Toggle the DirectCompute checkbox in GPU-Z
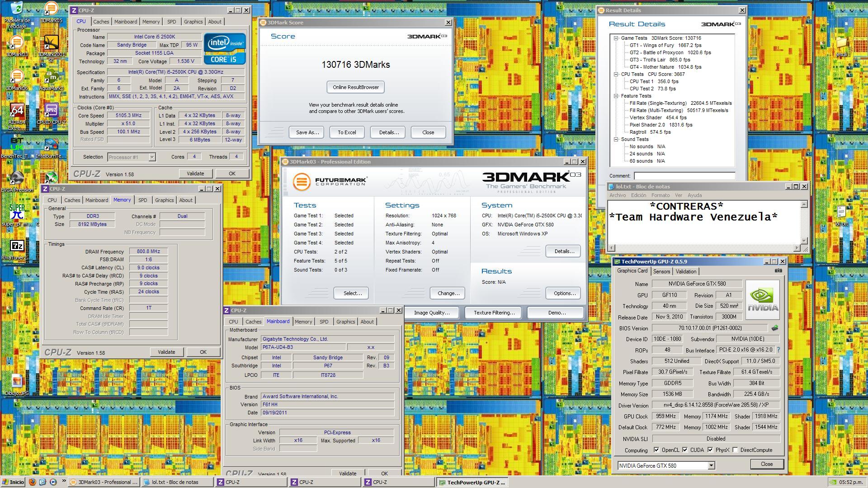The image size is (868, 488). tap(735, 450)
